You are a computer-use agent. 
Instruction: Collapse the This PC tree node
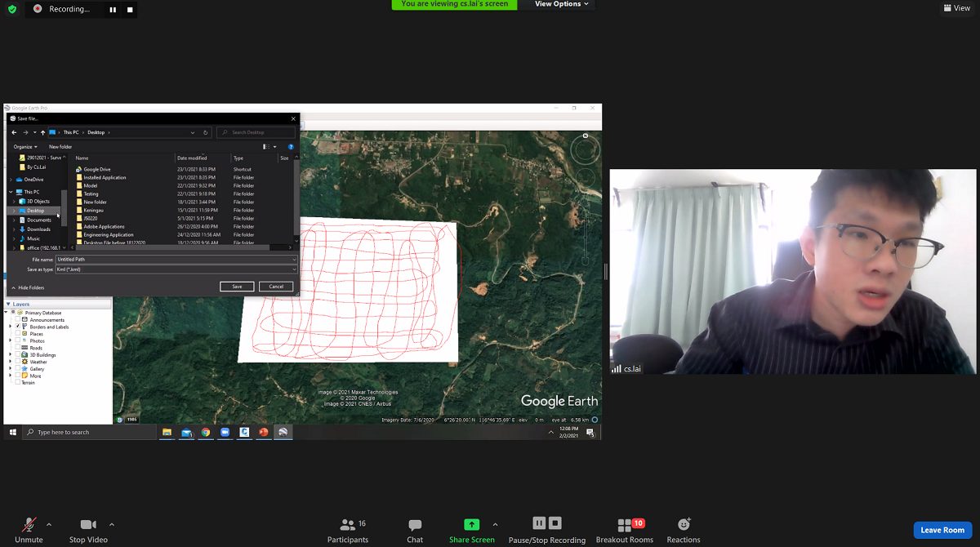11,192
